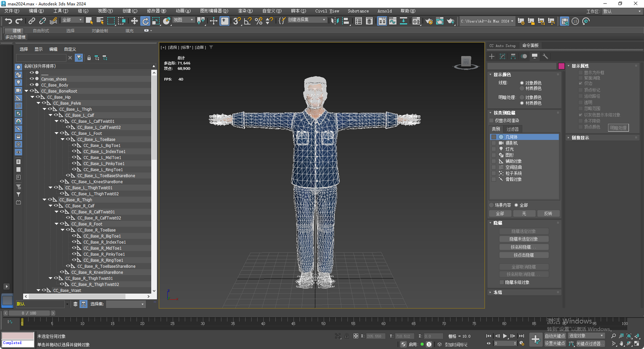Open the reference coordinate 视图 dropdown
Screen dimensions: 644x349
click(x=183, y=20)
